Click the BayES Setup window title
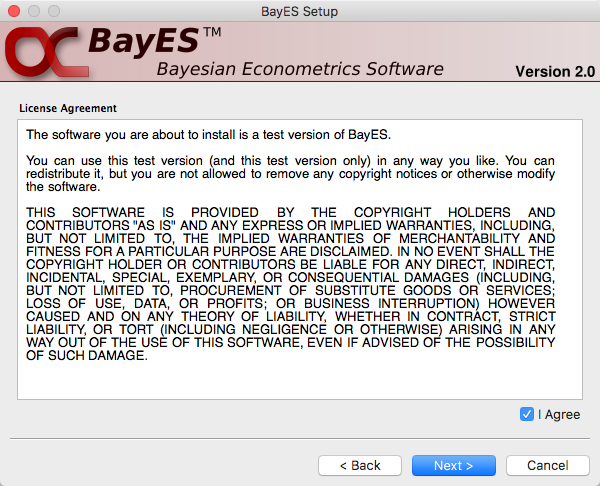The width and height of the screenshot is (600, 486). click(x=300, y=11)
